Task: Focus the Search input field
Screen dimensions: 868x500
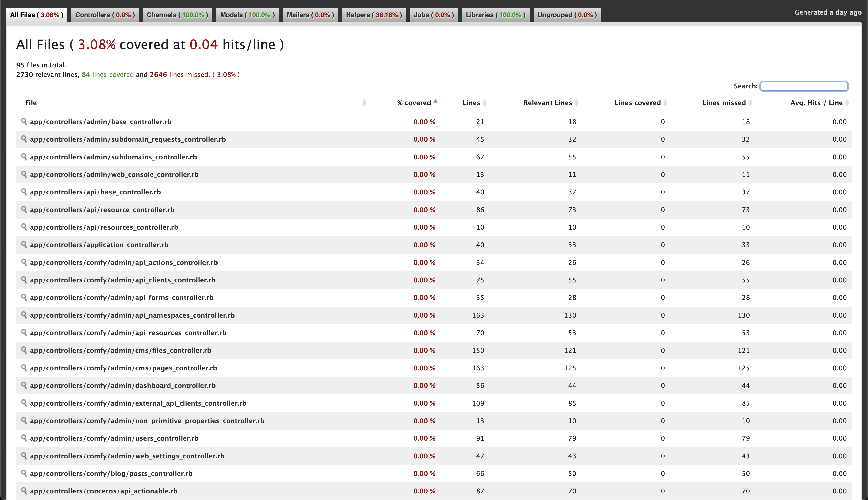Action: pyautogui.click(x=804, y=86)
